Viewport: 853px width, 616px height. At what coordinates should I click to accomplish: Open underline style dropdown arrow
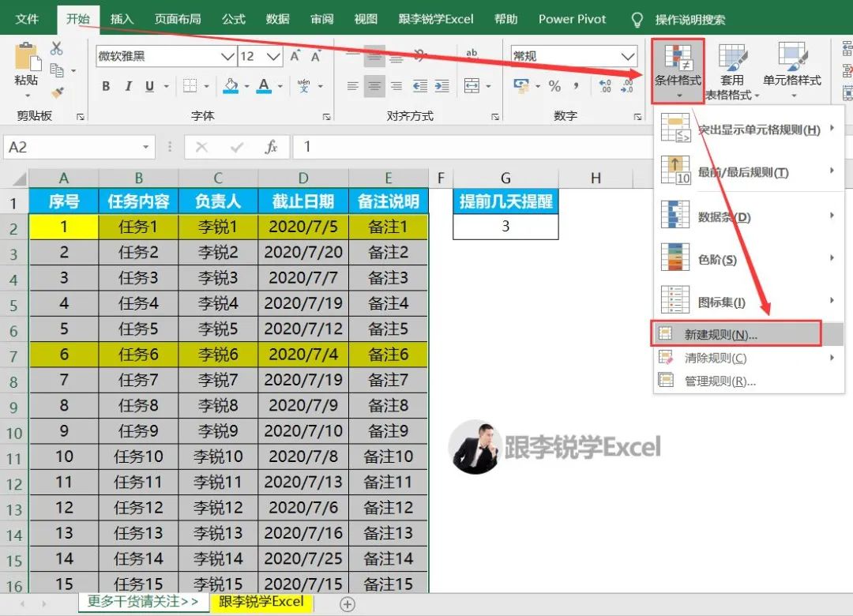point(167,86)
